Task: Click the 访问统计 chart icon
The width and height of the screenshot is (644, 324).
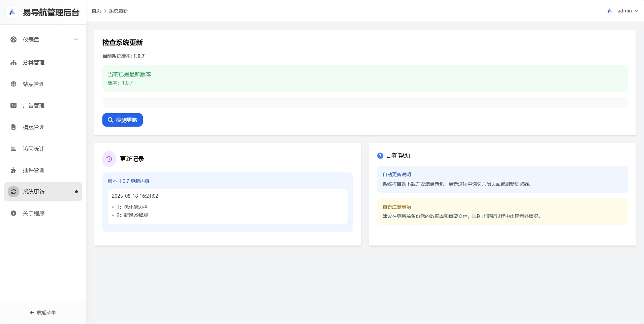Action: coord(13,149)
